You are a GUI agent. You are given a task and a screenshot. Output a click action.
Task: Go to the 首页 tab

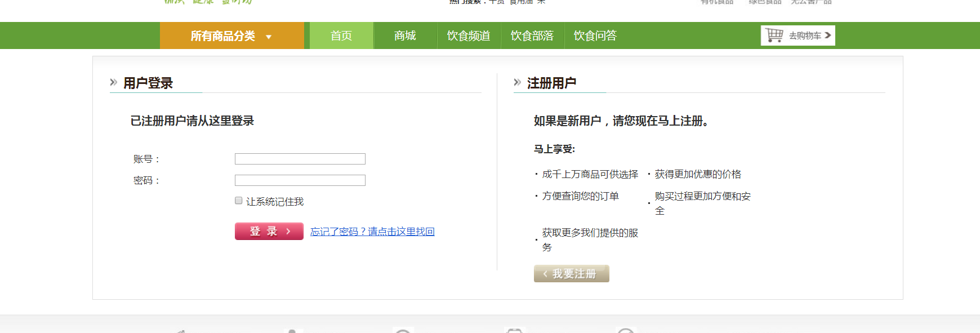click(341, 35)
